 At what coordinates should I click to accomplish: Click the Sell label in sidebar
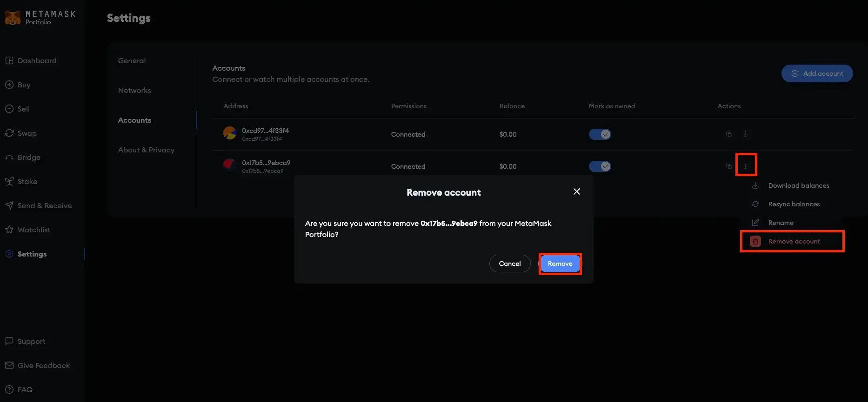(x=24, y=109)
